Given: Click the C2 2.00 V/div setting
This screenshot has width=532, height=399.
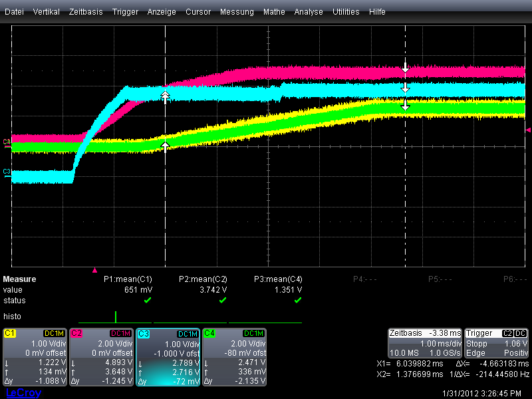Looking at the screenshot, I should [x=115, y=343].
